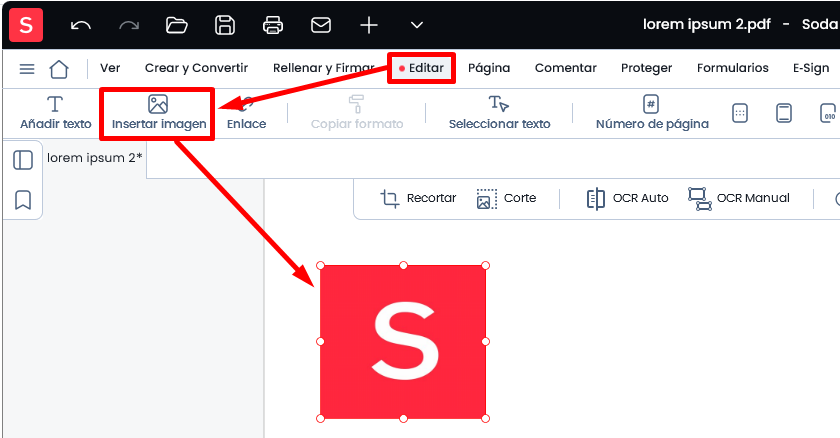Click the header page layout icon

[740, 113]
